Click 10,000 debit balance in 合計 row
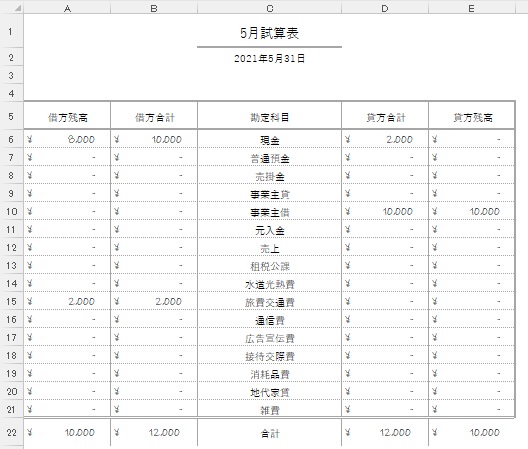Screen dimensions: 528x449 (x=67, y=432)
